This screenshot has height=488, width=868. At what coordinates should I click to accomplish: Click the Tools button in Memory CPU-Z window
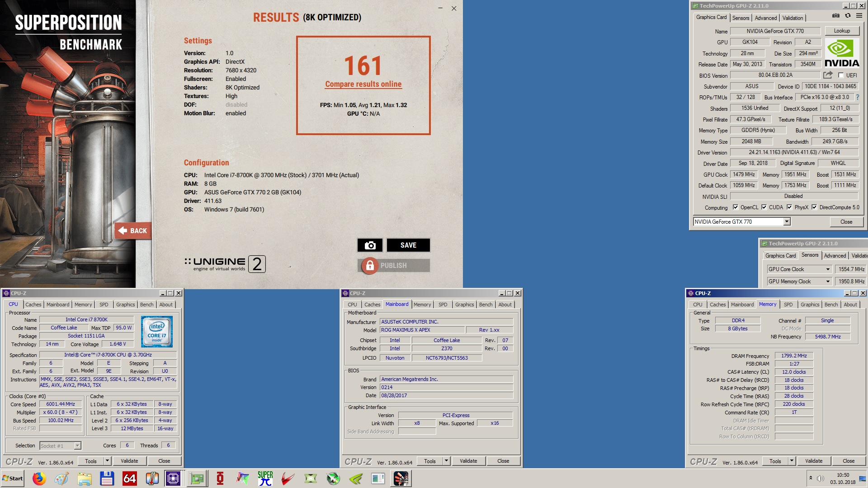(x=775, y=461)
